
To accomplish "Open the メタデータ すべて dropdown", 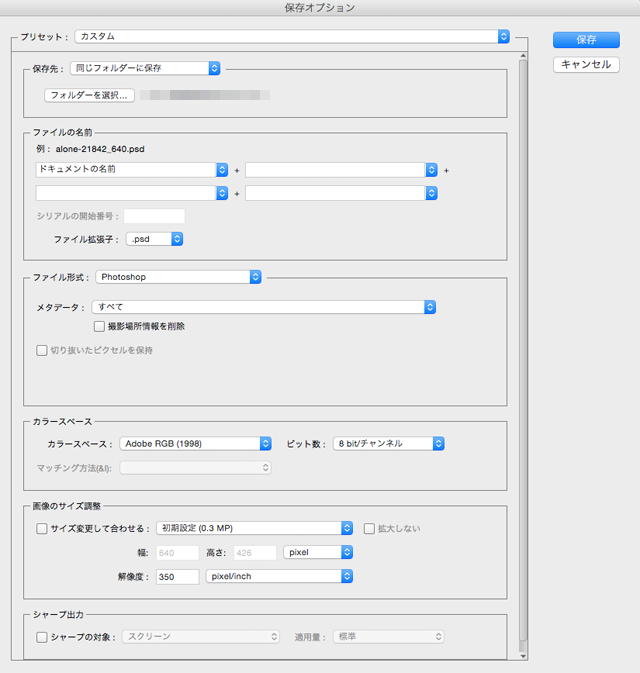I will click(x=264, y=307).
